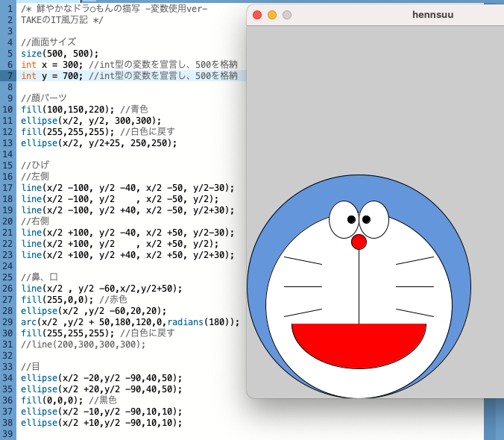Click the left eye pupil in sketch
Image resolution: width=504 pixels, height=440 pixels.
[x=351, y=219]
